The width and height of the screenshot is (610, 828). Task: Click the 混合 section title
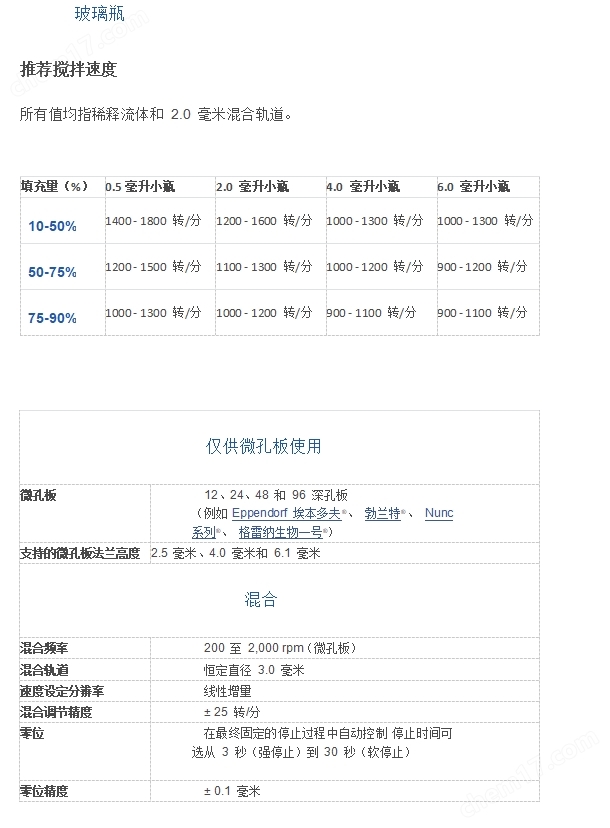coord(261,599)
